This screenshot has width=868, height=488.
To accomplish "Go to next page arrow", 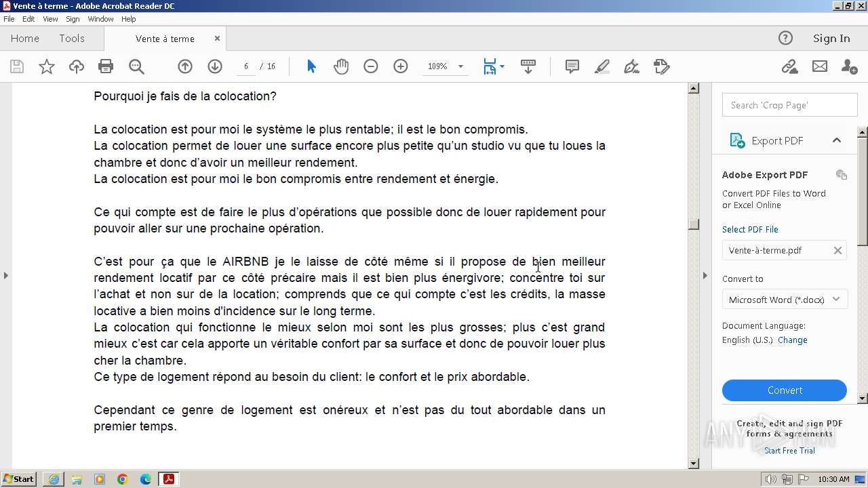I will tap(215, 66).
